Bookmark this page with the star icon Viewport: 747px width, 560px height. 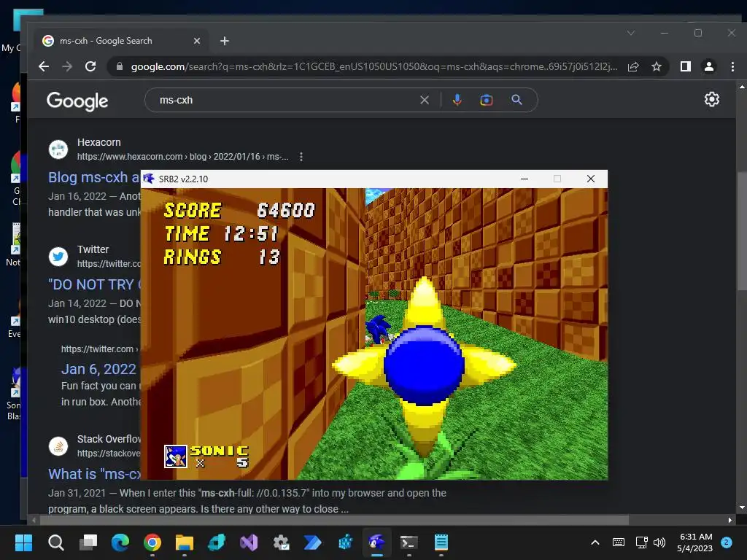(x=657, y=66)
